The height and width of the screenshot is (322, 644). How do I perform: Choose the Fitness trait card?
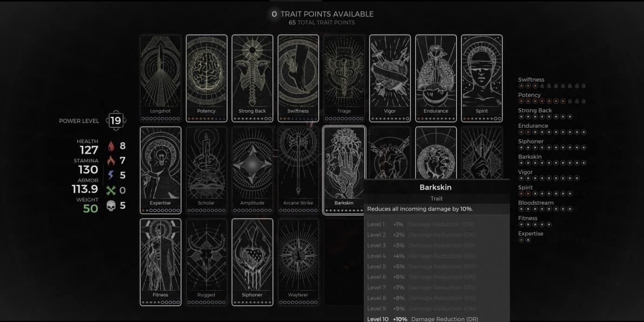pyautogui.click(x=161, y=262)
